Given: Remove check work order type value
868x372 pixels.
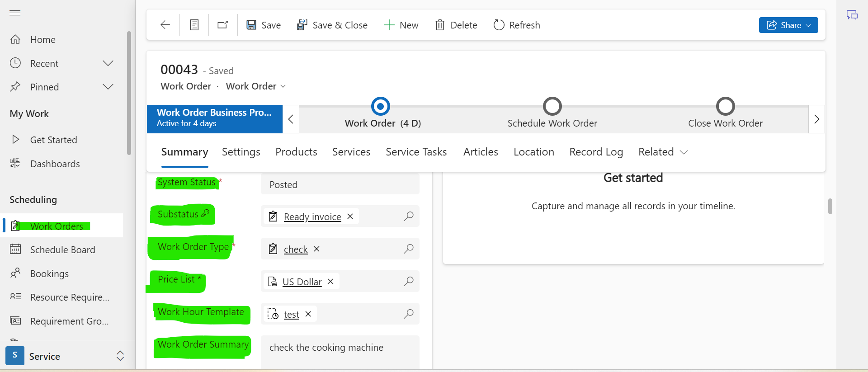Looking at the screenshot, I should point(316,249).
